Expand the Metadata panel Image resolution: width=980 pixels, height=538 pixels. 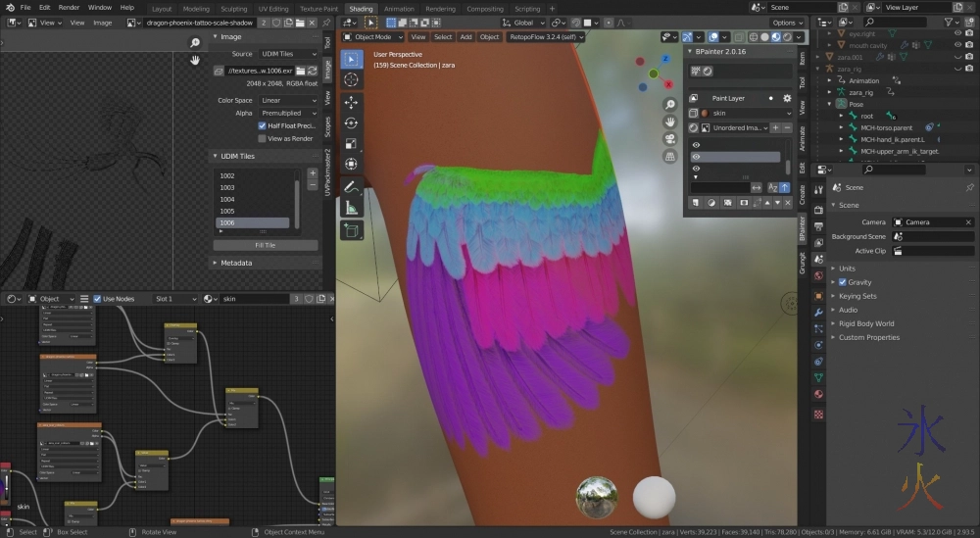[235, 263]
